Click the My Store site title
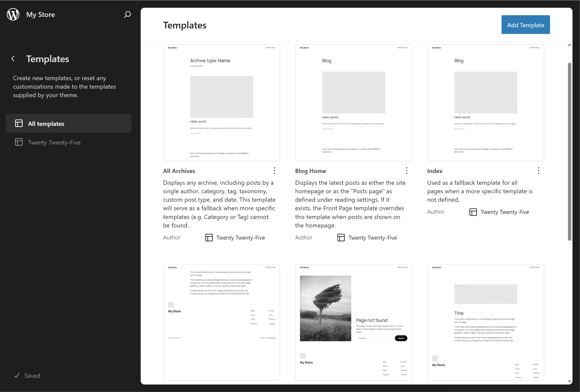The height and width of the screenshot is (392, 580). click(x=40, y=14)
